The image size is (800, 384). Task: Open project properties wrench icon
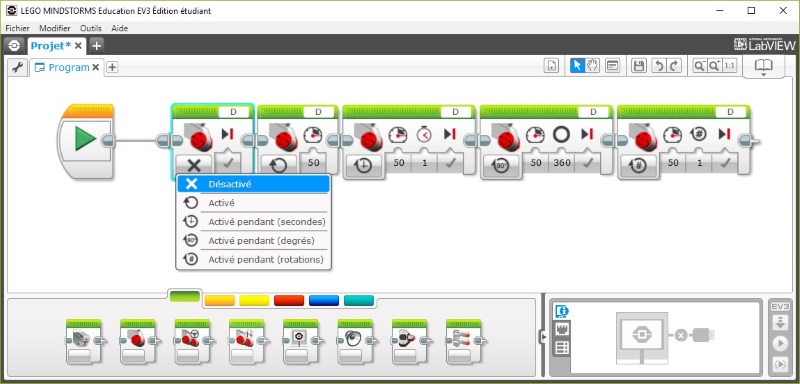coord(17,67)
